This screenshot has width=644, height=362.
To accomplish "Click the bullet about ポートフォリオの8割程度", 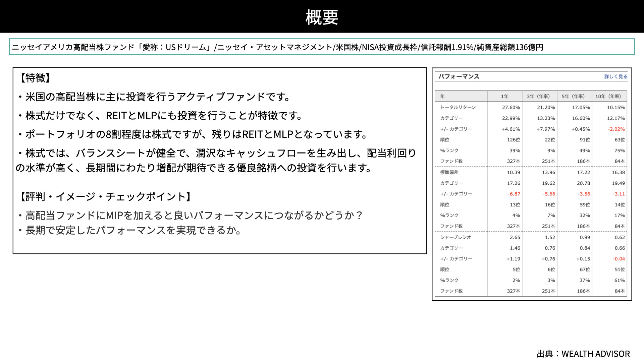I will pos(193,134).
